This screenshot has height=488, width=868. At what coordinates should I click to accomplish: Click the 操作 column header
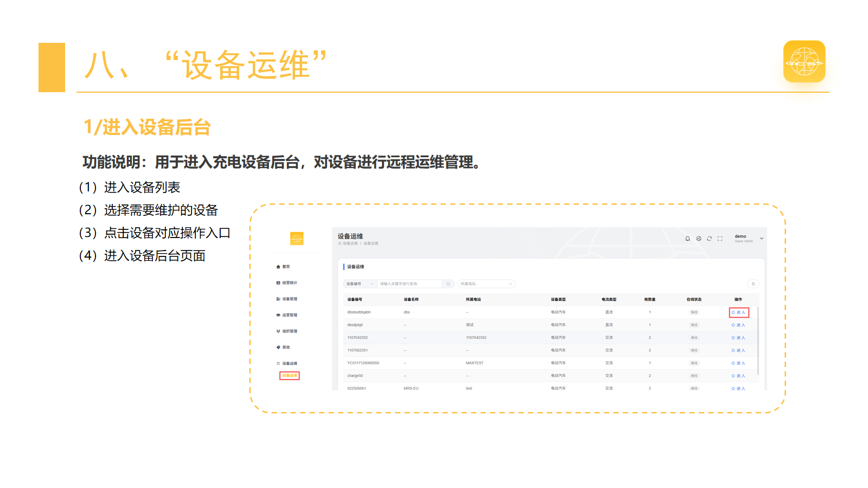[738, 299]
